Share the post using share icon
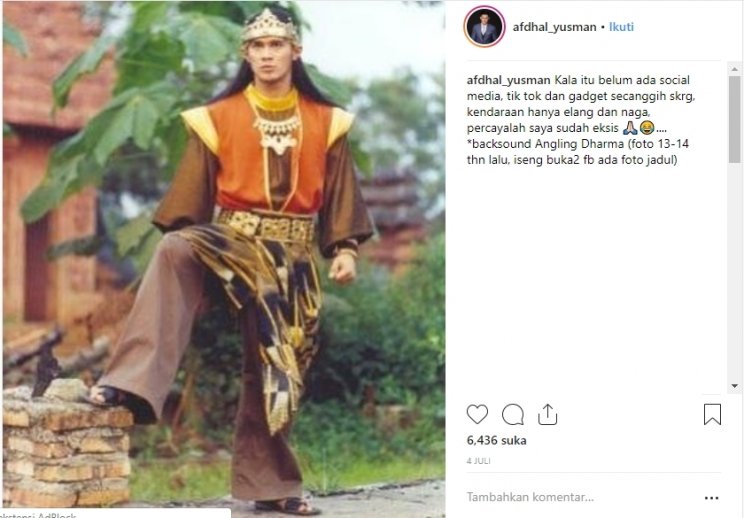The width and height of the screenshot is (744, 518). pyautogui.click(x=547, y=414)
